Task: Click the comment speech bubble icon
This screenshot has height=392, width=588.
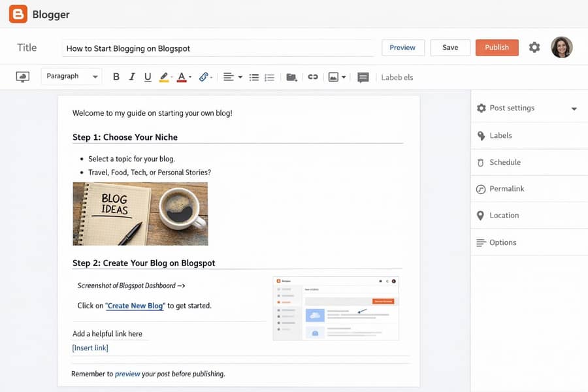Action: coord(363,77)
